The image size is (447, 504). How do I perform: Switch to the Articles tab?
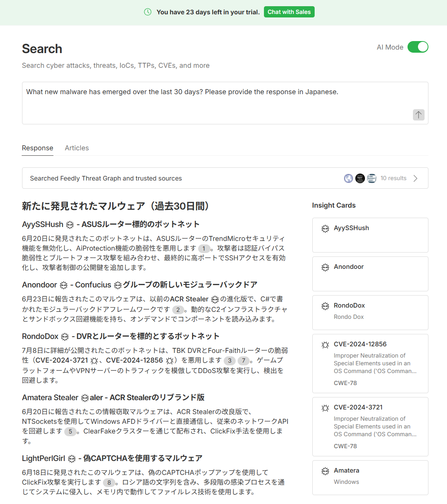click(x=77, y=148)
